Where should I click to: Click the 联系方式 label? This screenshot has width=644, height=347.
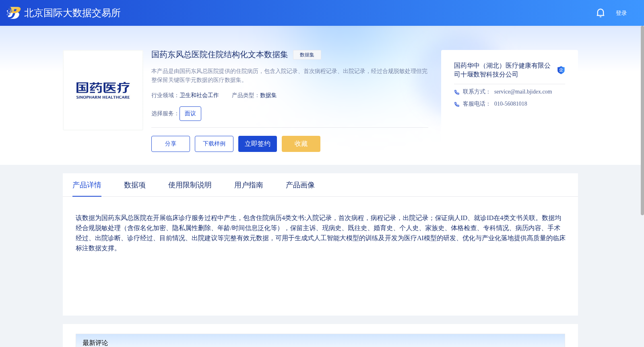click(477, 92)
